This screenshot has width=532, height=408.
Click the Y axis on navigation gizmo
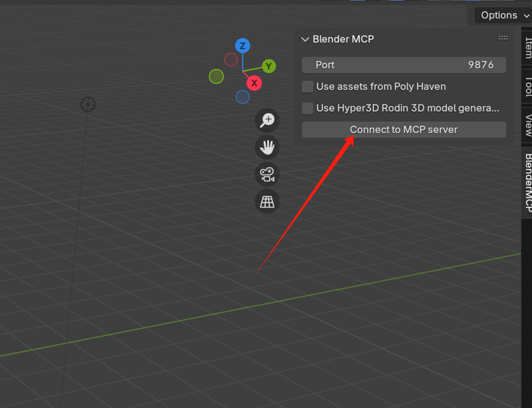(269, 66)
